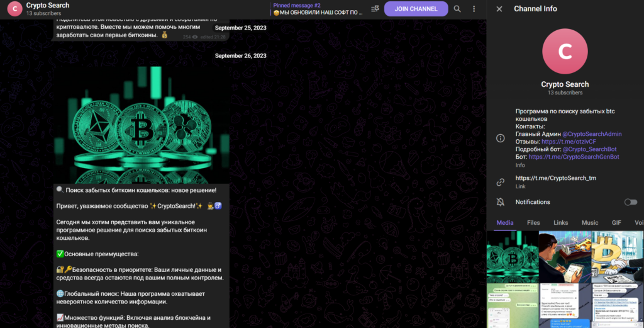Open the three-dot more options menu
This screenshot has height=328, width=644.
click(x=474, y=9)
